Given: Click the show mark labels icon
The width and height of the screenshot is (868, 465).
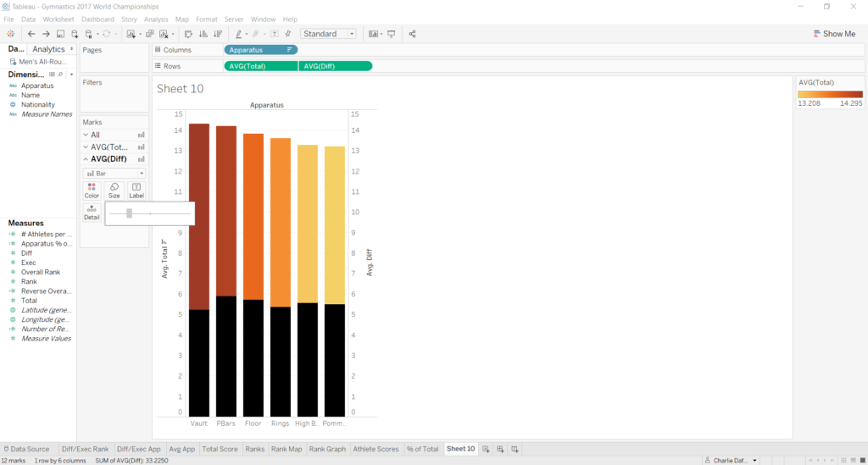Looking at the screenshot, I should click(275, 34).
